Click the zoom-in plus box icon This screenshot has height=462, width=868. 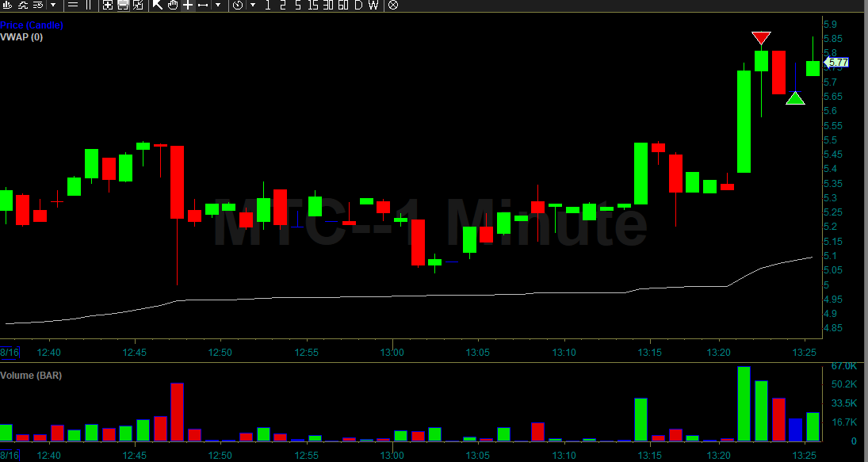[x=108, y=5]
